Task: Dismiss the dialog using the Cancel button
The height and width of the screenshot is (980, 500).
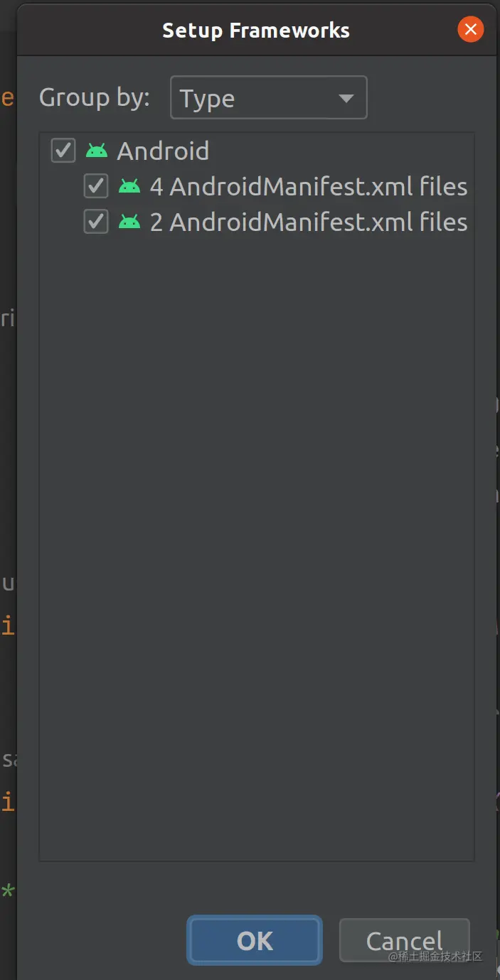Action: click(x=405, y=940)
